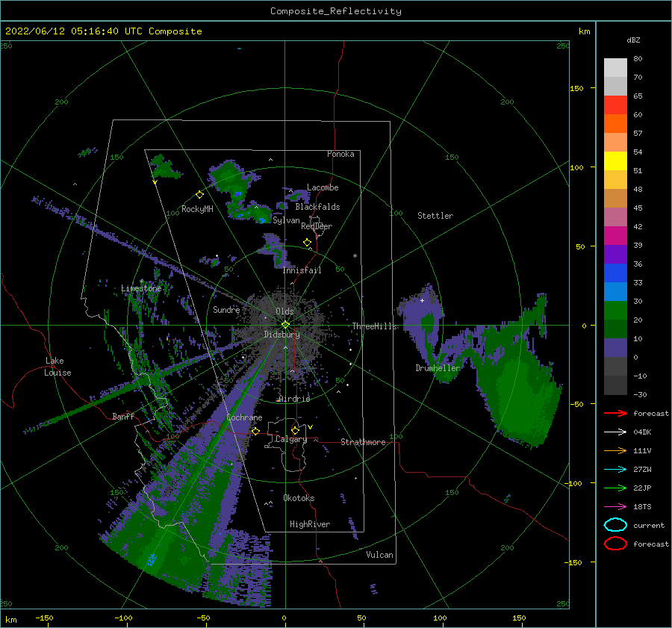The image size is (672, 628).
Task: Click the Vulcan town label
Action: (380, 555)
